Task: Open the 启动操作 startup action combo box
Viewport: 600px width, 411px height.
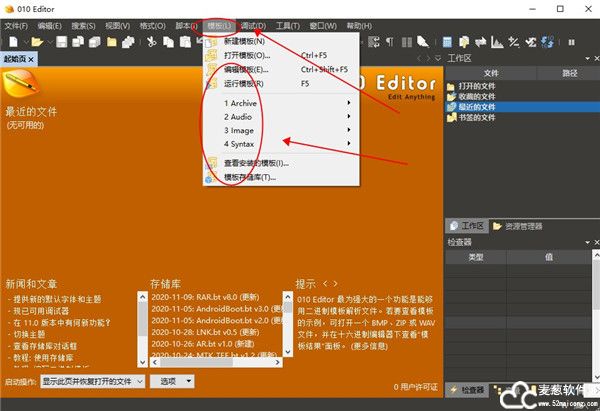Action: pos(93,381)
